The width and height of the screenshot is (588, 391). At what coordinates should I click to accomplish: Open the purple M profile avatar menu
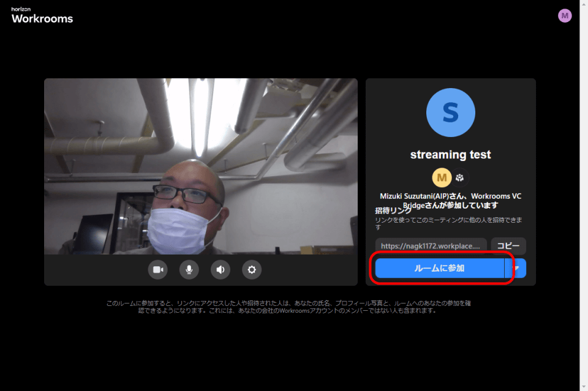(x=565, y=16)
